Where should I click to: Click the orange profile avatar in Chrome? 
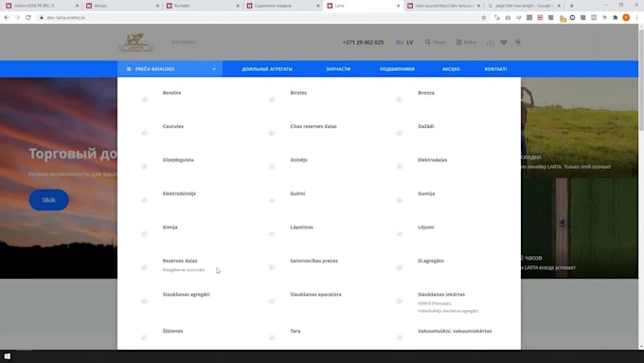click(x=626, y=18)
